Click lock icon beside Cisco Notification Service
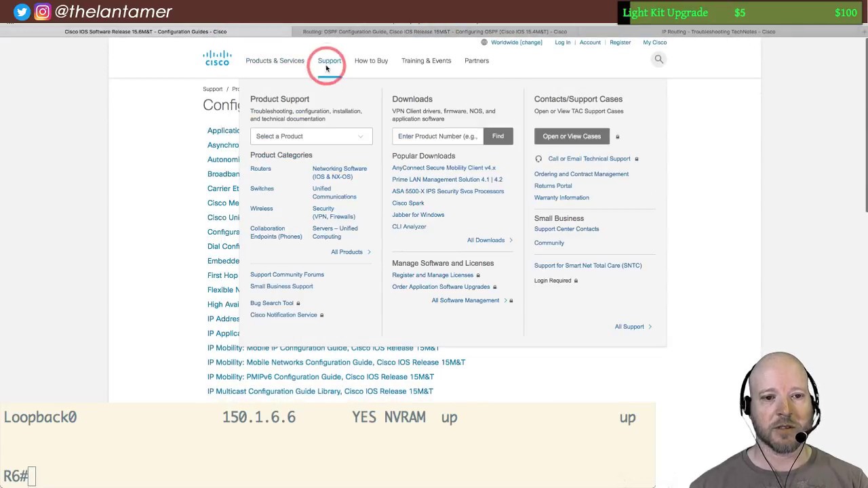The height and width of the screenshot is (488, 868). (x=321, y=315)
